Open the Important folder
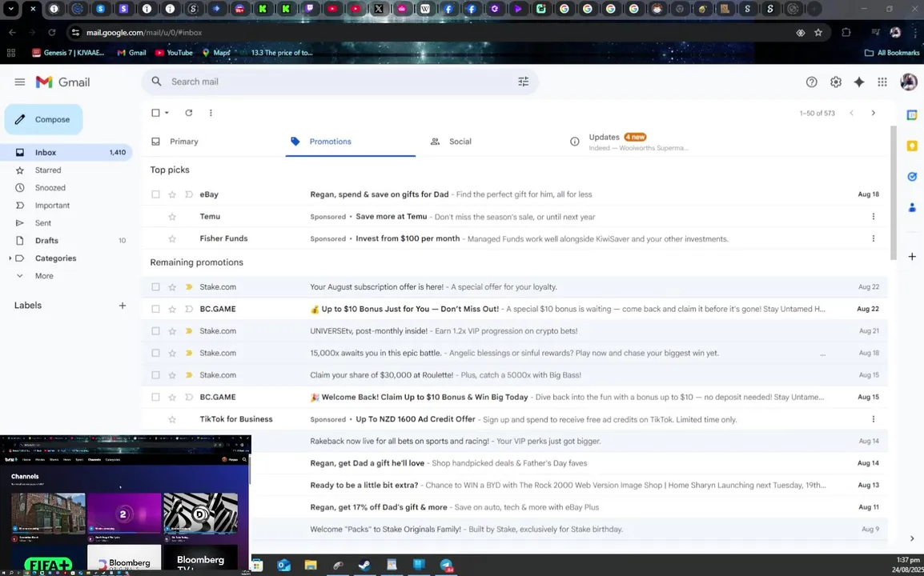The image size is (924, 576). 66,206
